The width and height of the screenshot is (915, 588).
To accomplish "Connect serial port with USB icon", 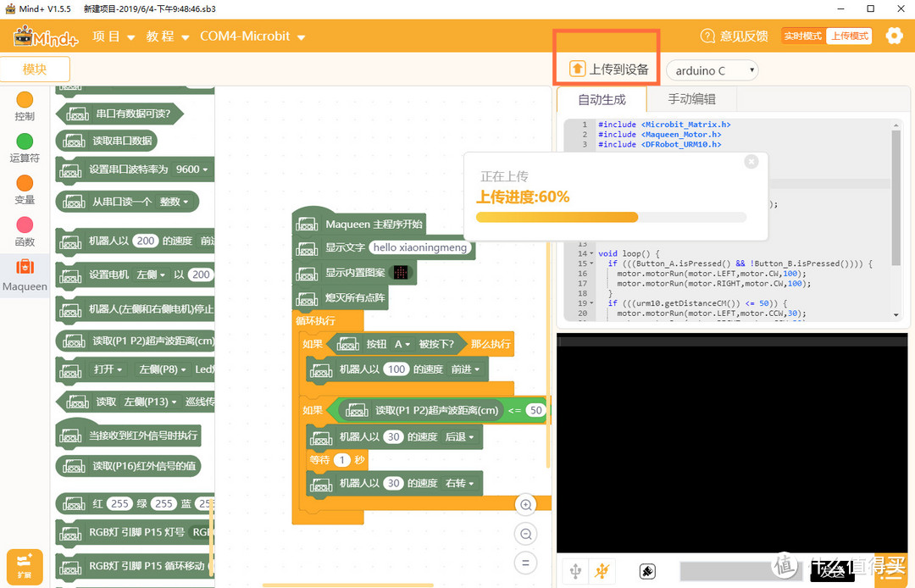I will tap(575, 571).
